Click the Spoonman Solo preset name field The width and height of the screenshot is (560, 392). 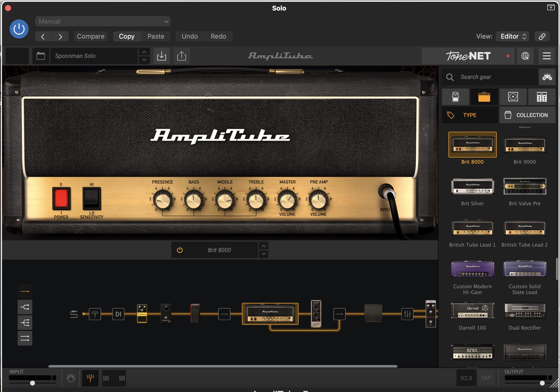(x=94, y=56)
